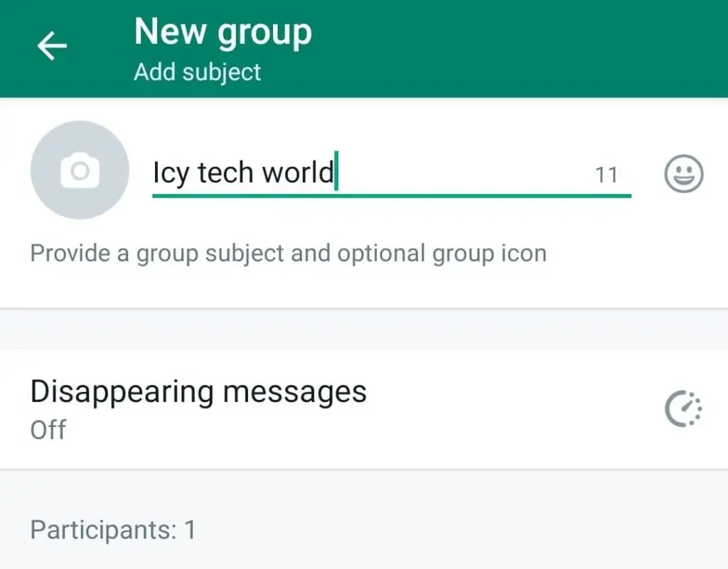
Task: Tap the back arrow in header
Action: pyautogui.click(x=52, y=46)
